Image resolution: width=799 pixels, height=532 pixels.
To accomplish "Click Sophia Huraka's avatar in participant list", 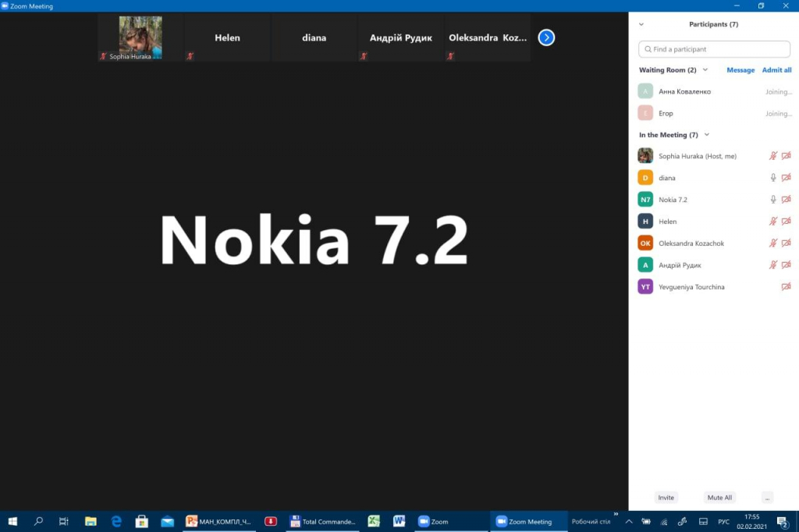I will [645, 155].
